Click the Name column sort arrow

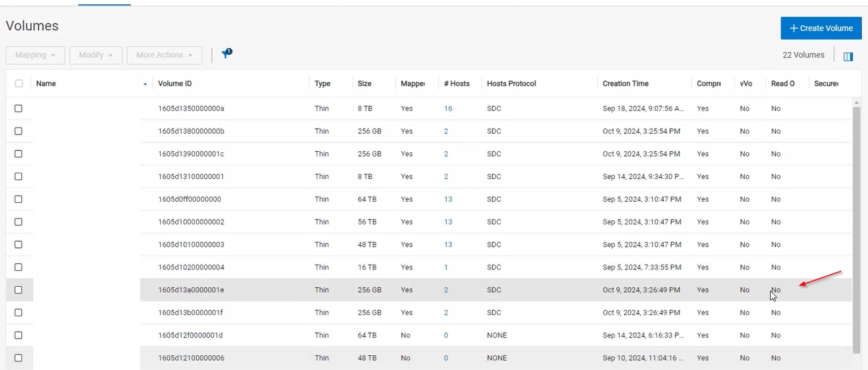[x=145, y=84]
